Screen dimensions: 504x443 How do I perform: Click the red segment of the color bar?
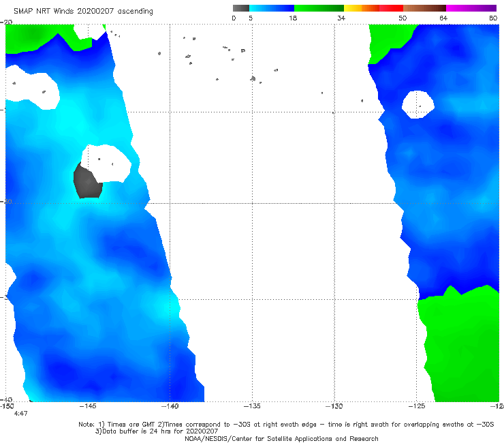click(x=391, y=8)
